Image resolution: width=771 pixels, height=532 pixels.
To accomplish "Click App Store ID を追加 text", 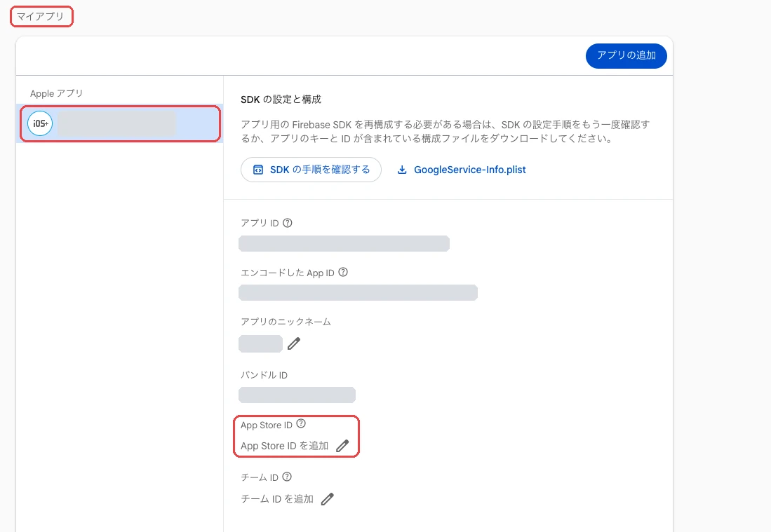I will click(x=284, y=446).
